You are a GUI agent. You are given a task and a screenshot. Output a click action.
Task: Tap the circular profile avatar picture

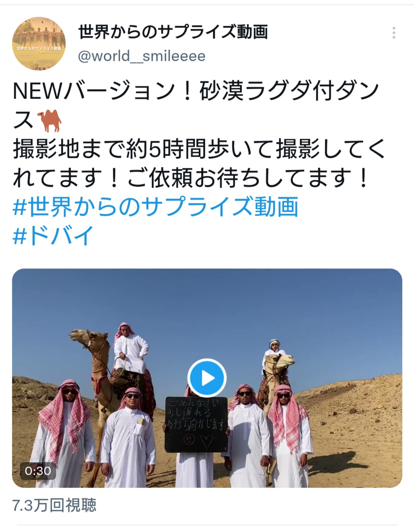tap(39, 44)
